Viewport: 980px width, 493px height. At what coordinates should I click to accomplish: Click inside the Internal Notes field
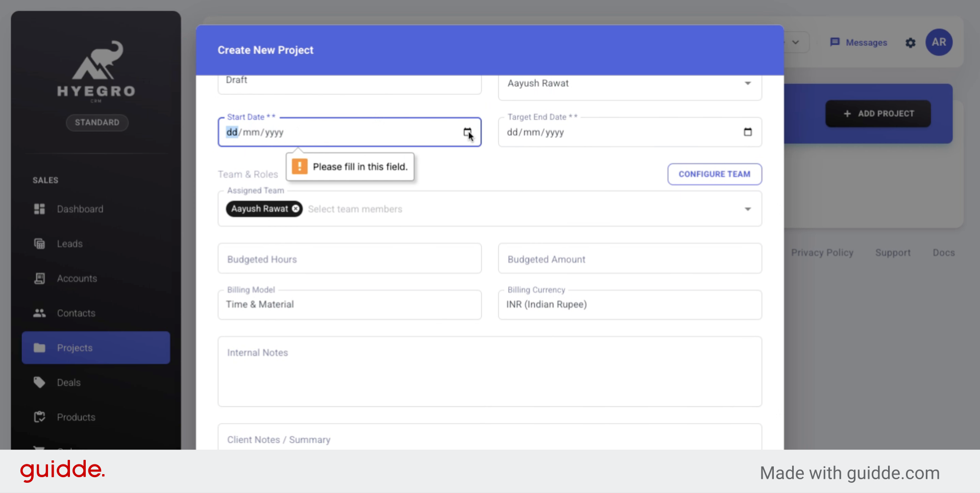coord(489,372)
